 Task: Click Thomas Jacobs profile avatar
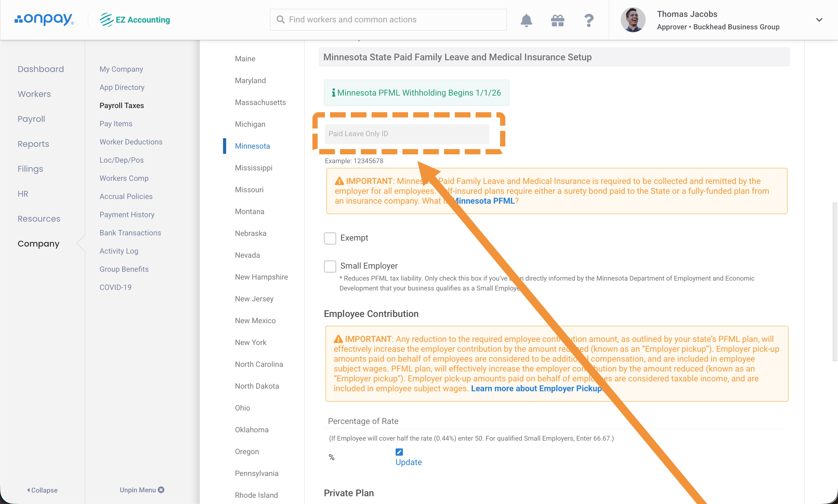[x=633, y=20]
